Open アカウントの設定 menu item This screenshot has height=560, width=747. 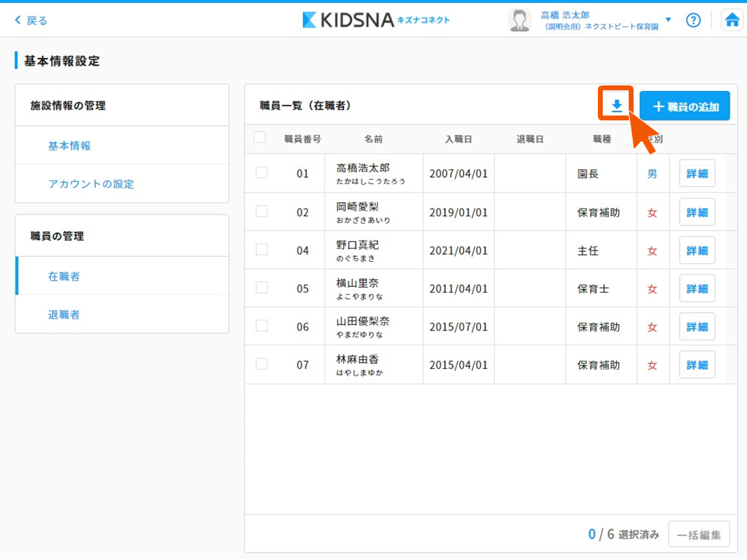click(x=91, y=184)
